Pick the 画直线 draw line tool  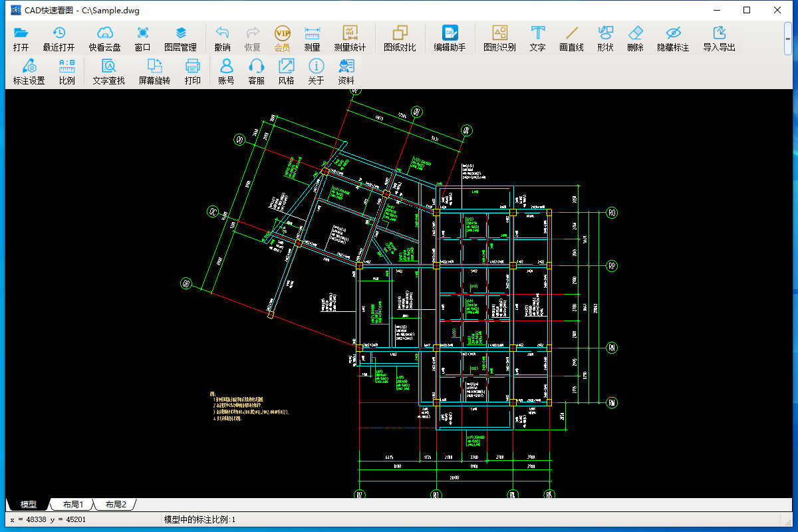[572, 39]
